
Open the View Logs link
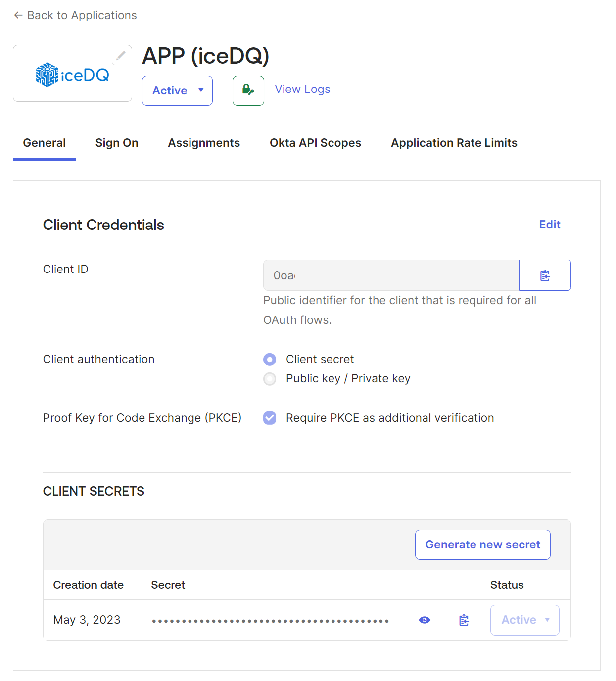click(302, 89)
